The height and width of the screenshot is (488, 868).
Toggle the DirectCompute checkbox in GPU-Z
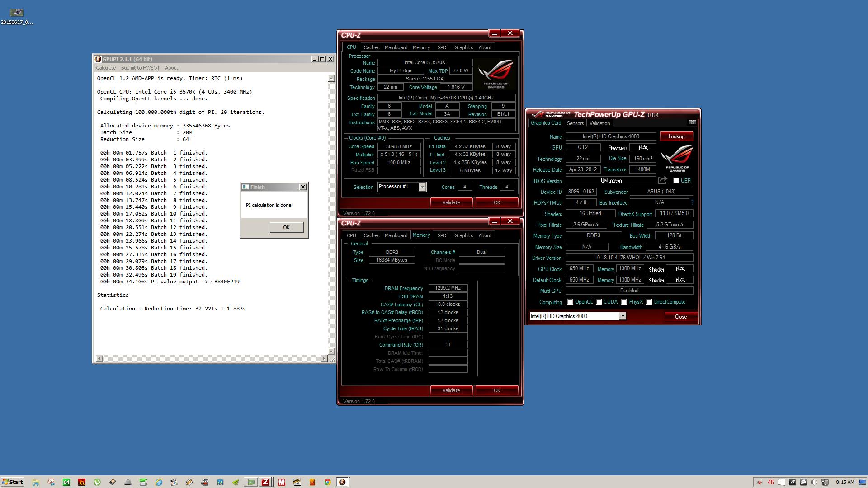point(649,302)
